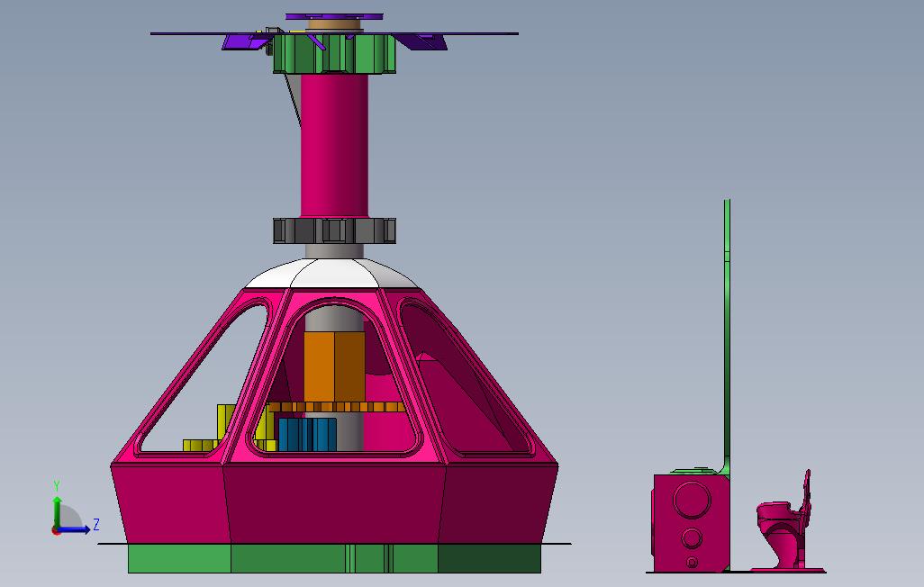Select the medium circle on the magenta box

click(692, 538)
